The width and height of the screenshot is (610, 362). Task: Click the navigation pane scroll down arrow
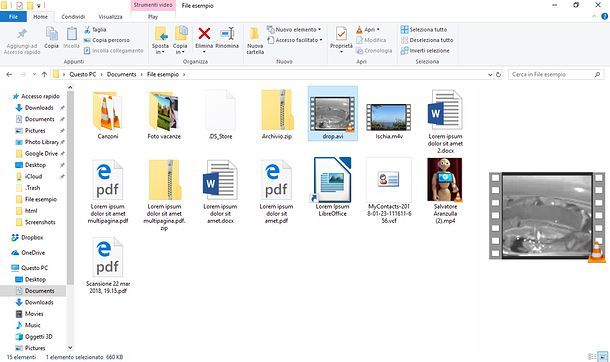point(70,348)
